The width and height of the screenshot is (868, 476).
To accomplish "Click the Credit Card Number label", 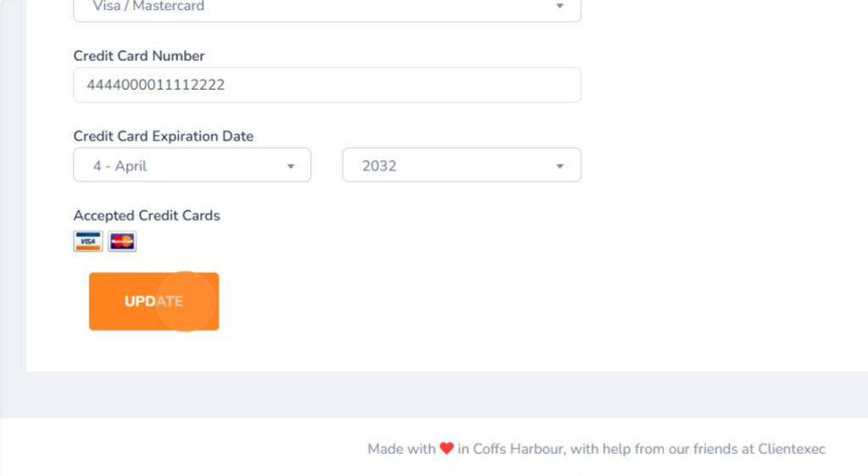I will coord(139,56).
